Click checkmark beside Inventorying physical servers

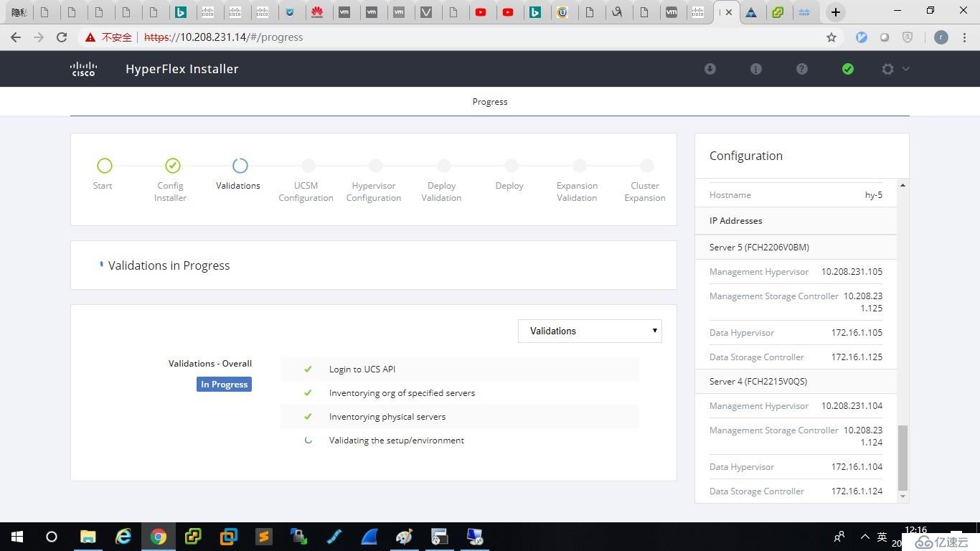(x=308, y=417)
